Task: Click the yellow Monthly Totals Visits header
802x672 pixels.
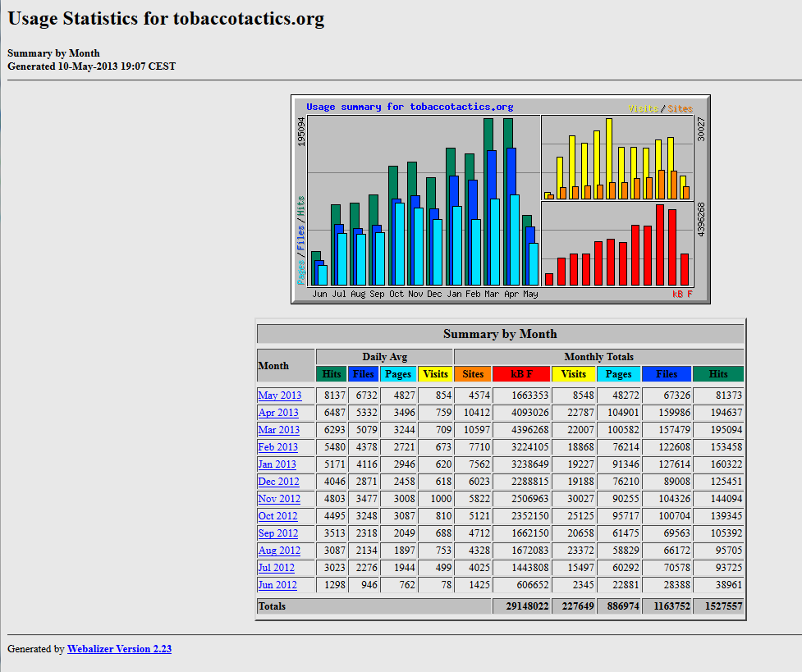Action: (573, 374)
